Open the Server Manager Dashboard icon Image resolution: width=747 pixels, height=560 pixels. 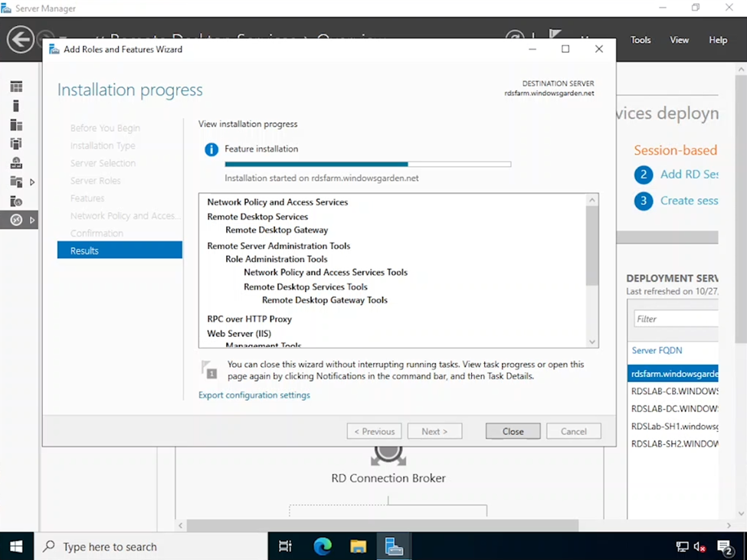pos(17,86)
